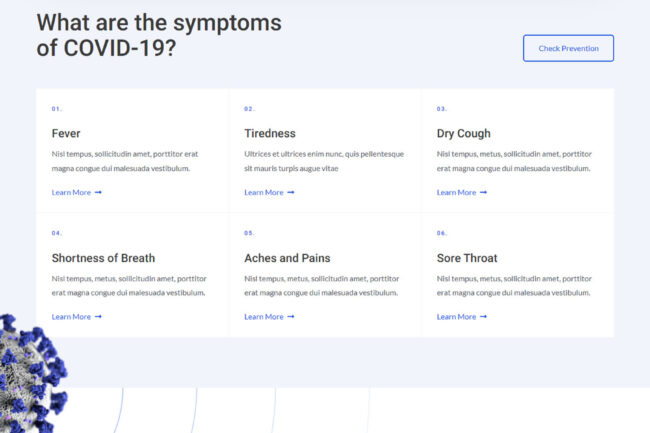The width and height of the screenshot is (650, 433).
Task: Select the Sore Throat heading
Action: click(x=467, y=258)
